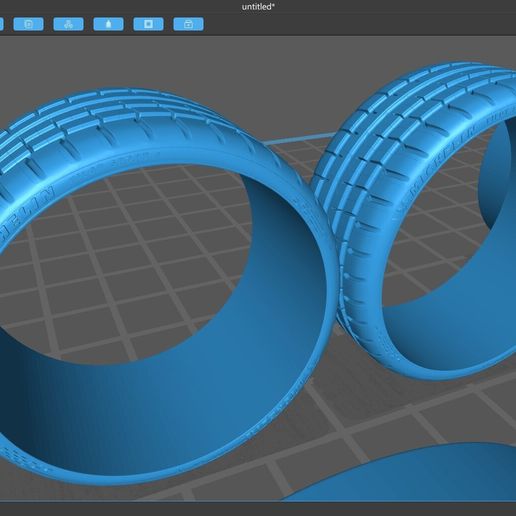Click the resin bottle toolbar button
Image resolution: width=516 pixels, height=516 pixels.
(108, 24)
